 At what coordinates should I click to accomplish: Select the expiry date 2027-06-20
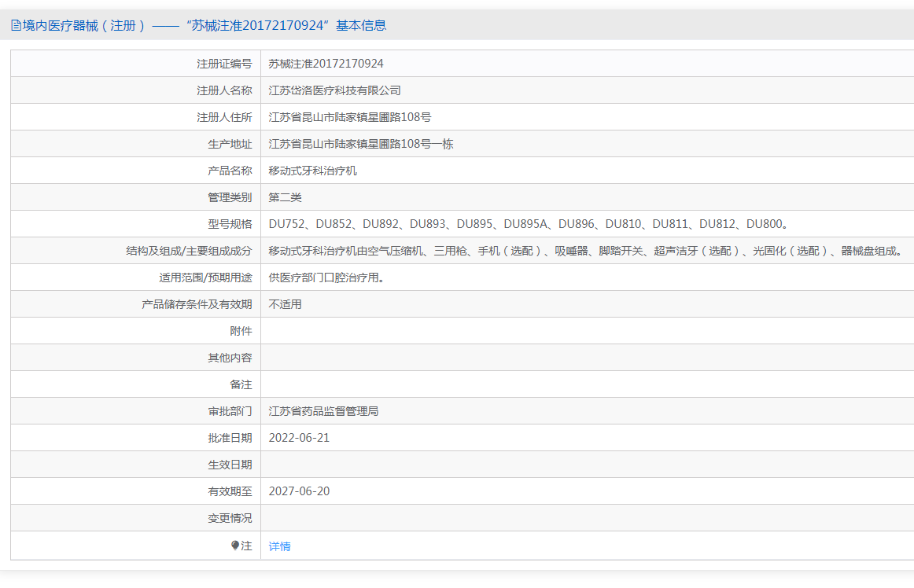300,491
